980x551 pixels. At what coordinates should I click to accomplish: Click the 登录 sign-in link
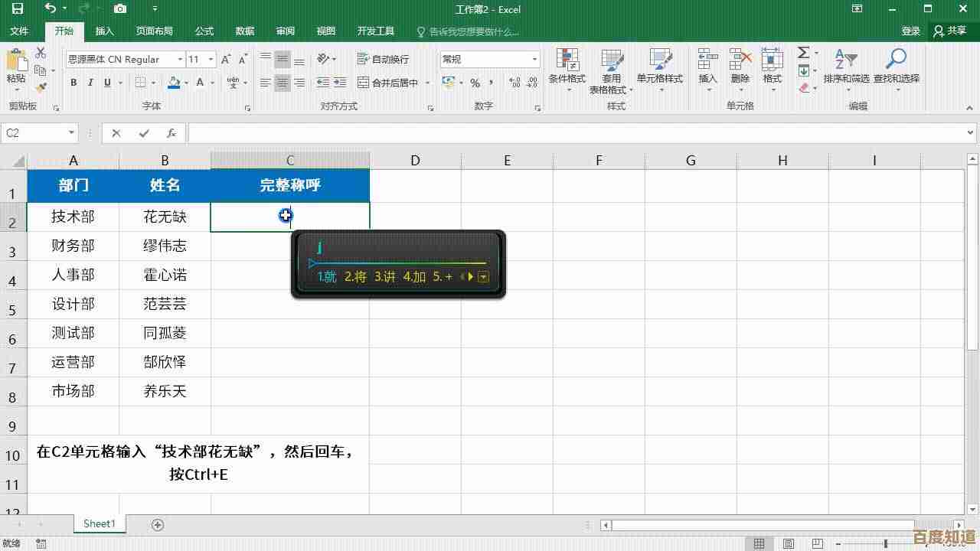[x=910, y=31]
